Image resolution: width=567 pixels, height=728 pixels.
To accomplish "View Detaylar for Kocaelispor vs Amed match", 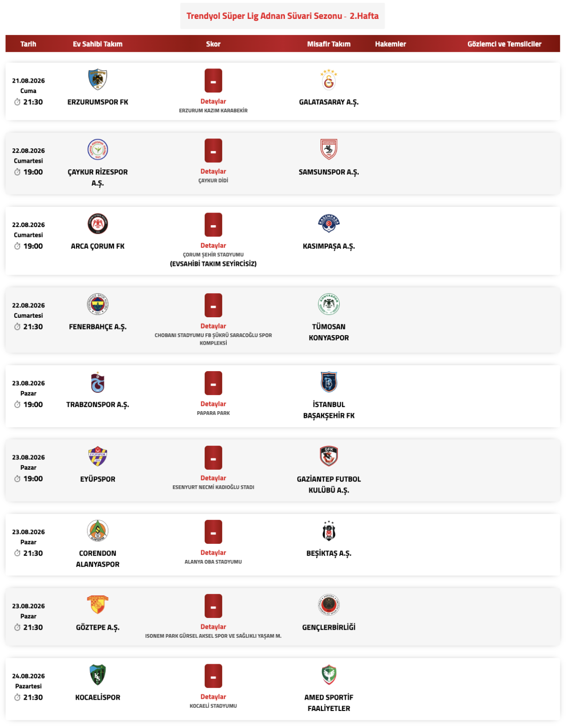I will pyautogui.click(x=213, y=697).
